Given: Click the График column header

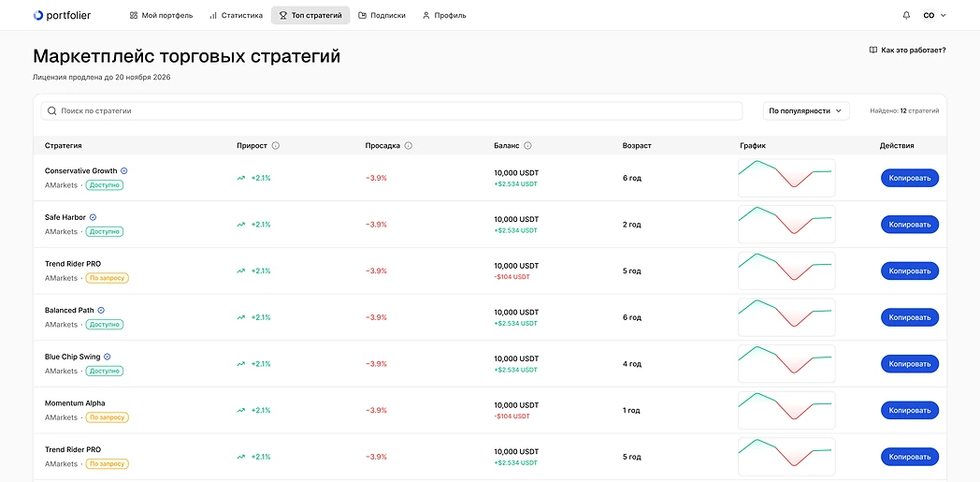Looking at the screenshot, I should (x=753, y=146).
